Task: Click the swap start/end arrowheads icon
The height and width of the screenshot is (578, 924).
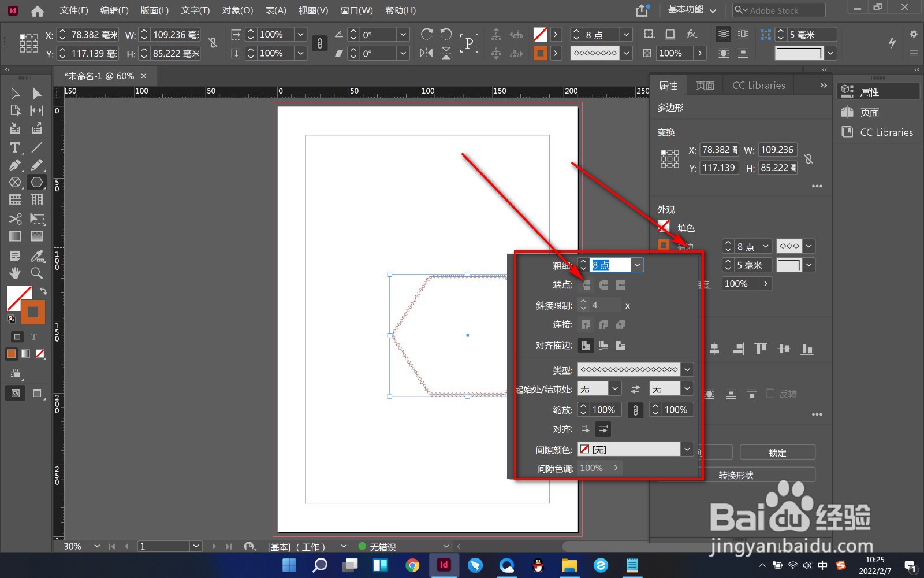Action: point(635,389)
